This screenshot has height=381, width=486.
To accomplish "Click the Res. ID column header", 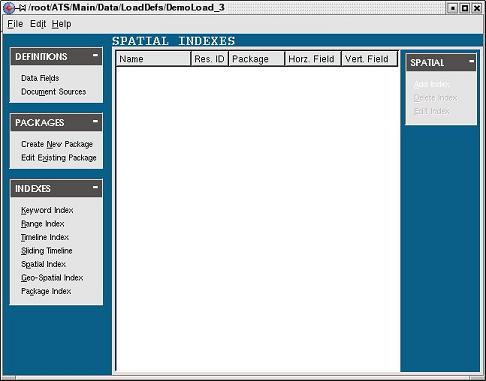I will 209,59.
